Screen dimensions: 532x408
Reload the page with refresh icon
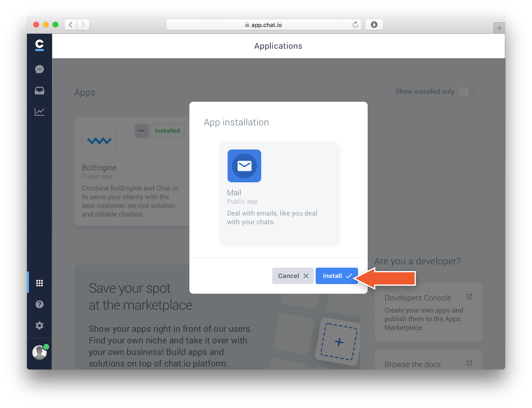tap(355, 25)
